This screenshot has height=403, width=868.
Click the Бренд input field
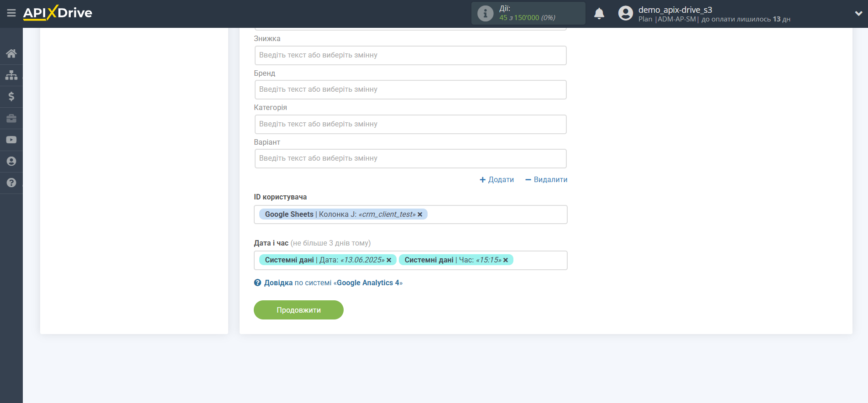tap(411, 89)
